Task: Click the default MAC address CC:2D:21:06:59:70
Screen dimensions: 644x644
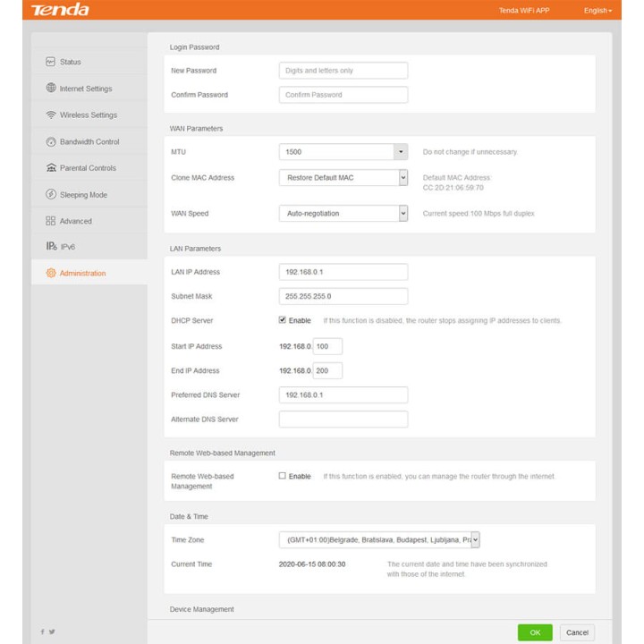Action: pyautogui.click(x=453, y=188)
